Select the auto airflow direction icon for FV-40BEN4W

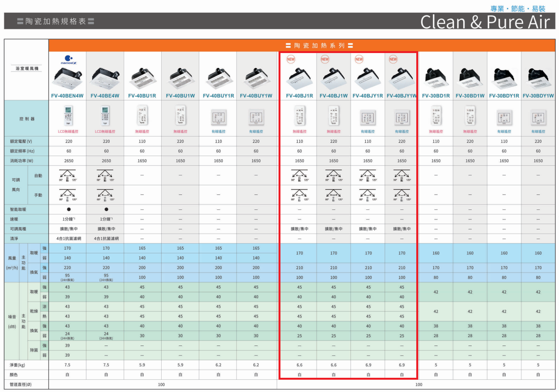[x=68, y=175]
